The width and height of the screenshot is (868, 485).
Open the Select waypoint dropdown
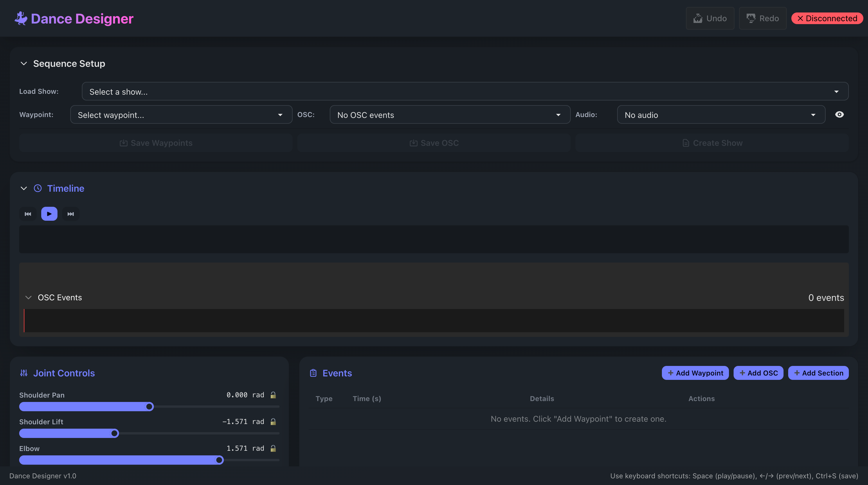pos(181,115)
